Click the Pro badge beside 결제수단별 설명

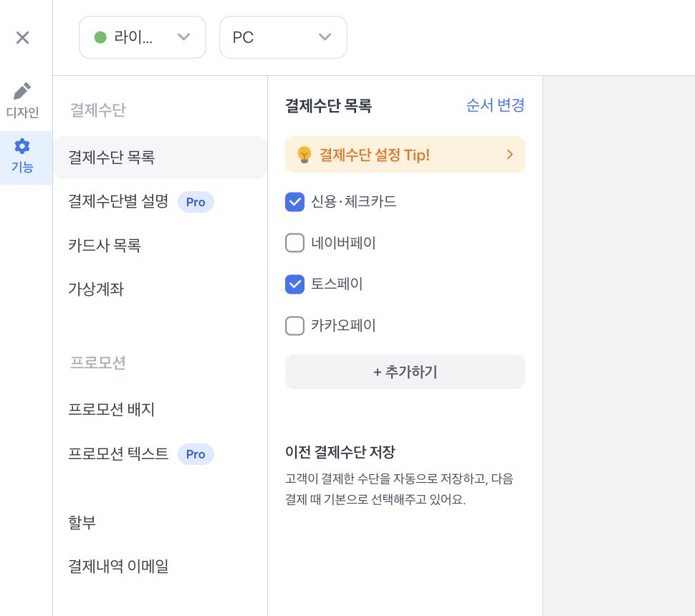(196, 202)
